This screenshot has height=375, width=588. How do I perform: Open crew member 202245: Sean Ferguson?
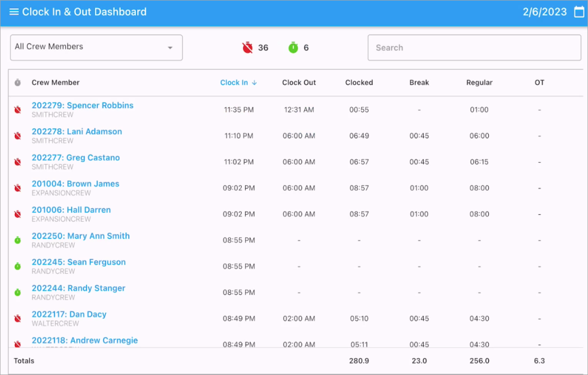click(79, 262)
